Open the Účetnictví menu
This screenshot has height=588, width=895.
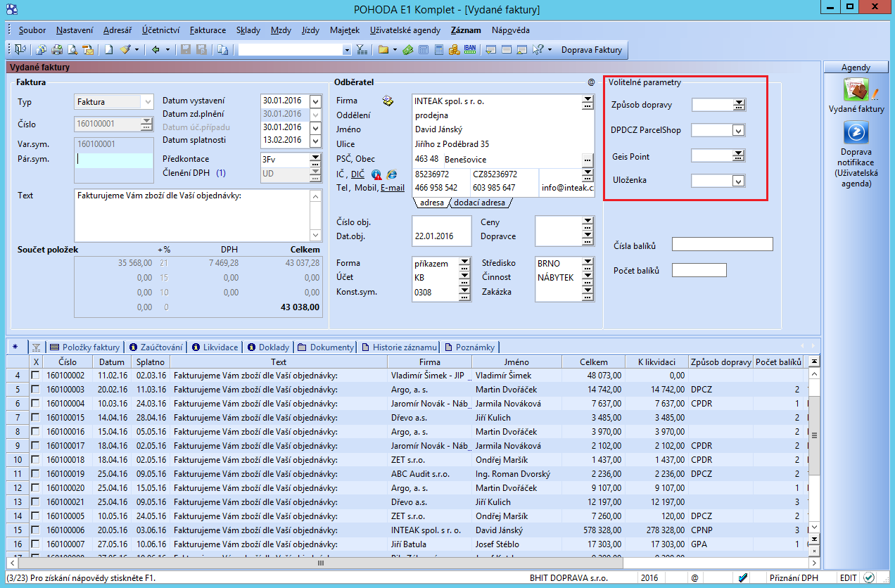tap(160, 30)
